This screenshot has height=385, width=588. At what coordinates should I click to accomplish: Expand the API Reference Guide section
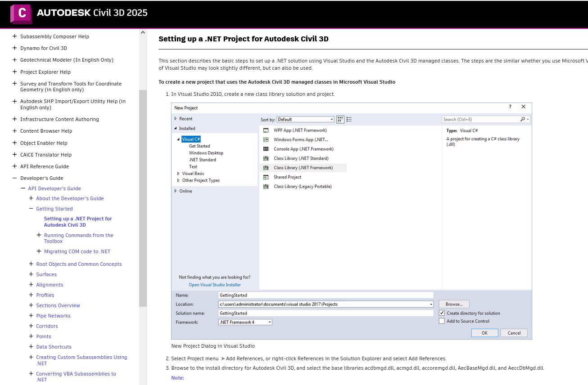[15, 166]
